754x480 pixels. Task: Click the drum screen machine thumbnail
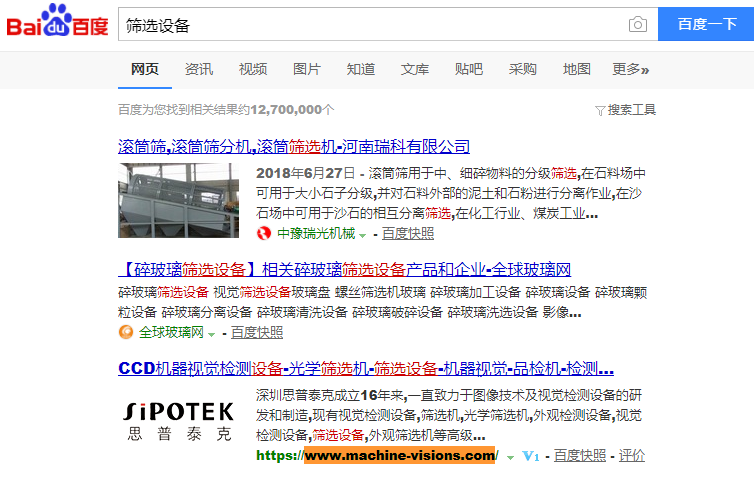[x=178, y=201]
